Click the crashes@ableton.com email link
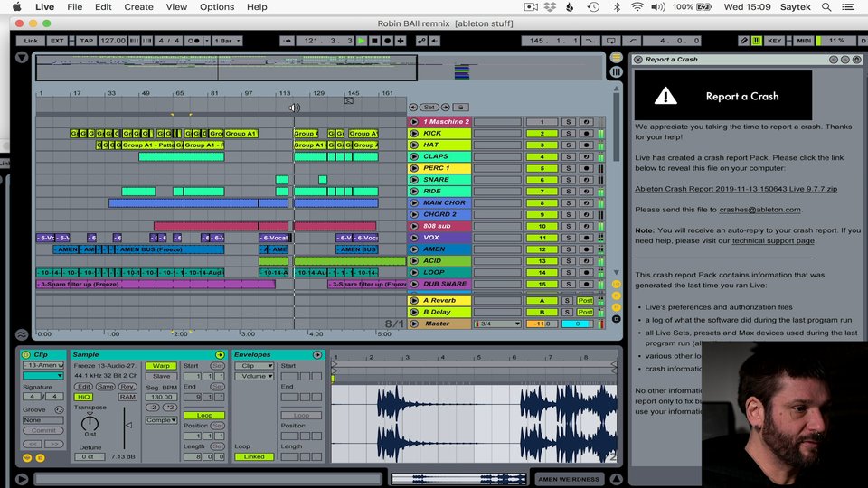The width and height of the screenshot is (868, 488). pos(759,210)
